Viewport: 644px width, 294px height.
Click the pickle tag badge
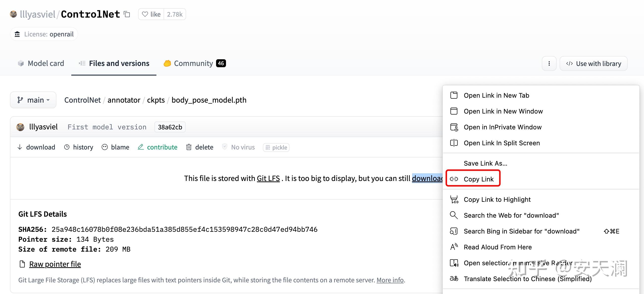click(276, 147)
